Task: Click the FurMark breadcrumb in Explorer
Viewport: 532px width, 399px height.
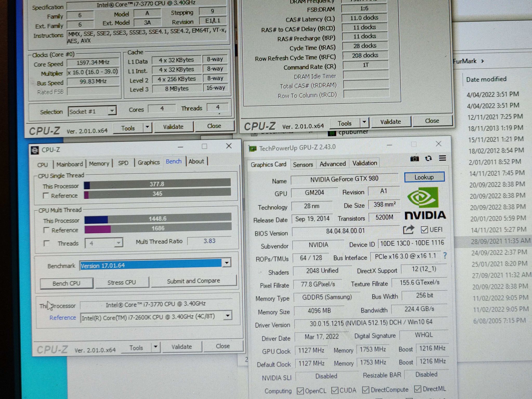Action: [x=464, y=61]
